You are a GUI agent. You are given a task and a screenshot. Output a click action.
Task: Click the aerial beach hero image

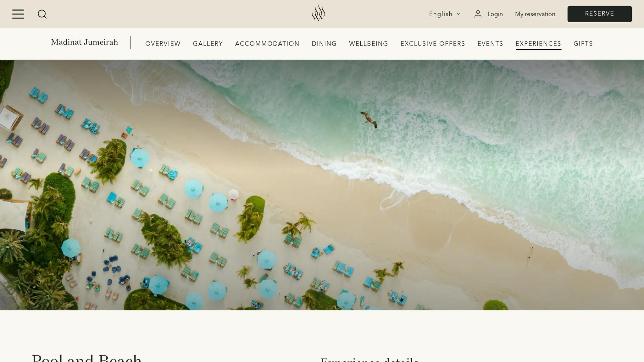pos(322,185)
